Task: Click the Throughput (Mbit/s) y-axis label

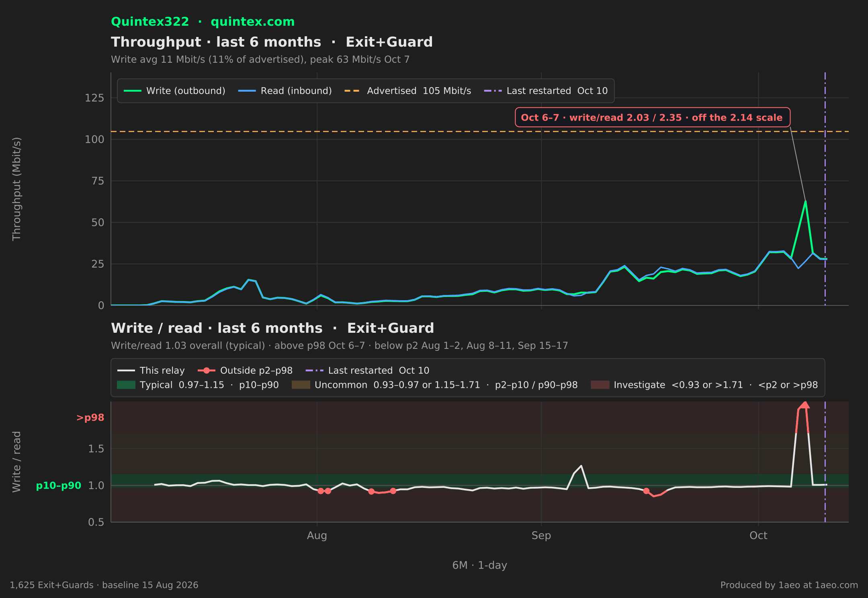Action: [16, 189]
